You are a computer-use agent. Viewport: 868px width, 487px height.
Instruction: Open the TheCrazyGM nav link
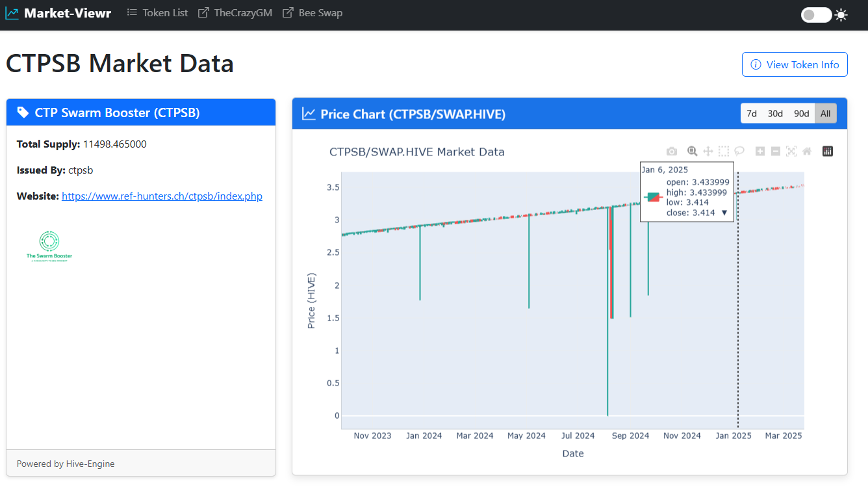[235, 13]
